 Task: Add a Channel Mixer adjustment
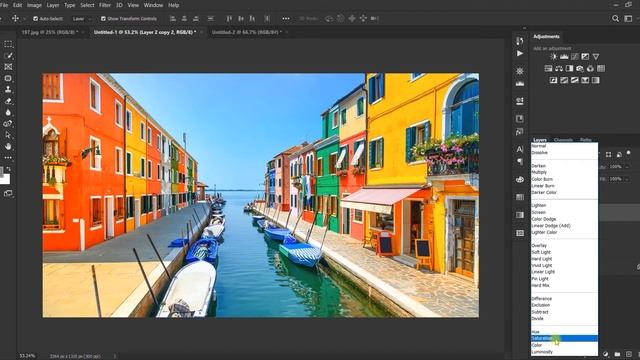click(x=590, y=69)
